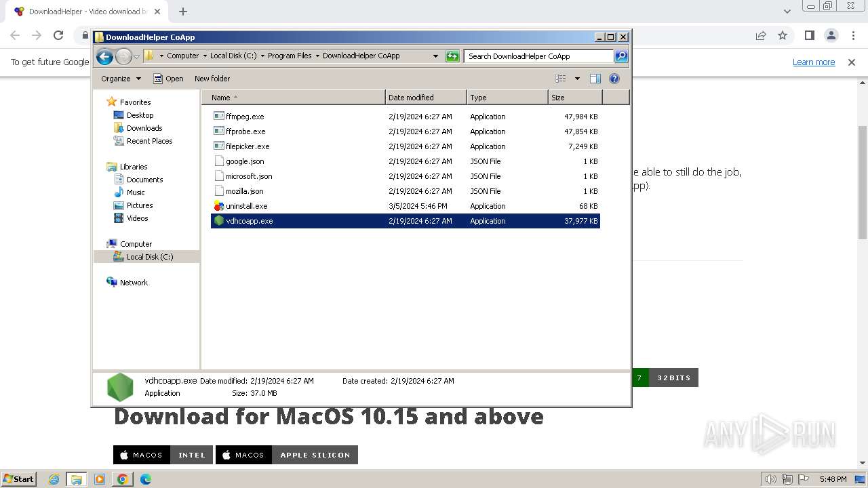Viewport: 868px width, 488px height.
Task: Select mozilla.json file
Action: click(x=406, y=191)
